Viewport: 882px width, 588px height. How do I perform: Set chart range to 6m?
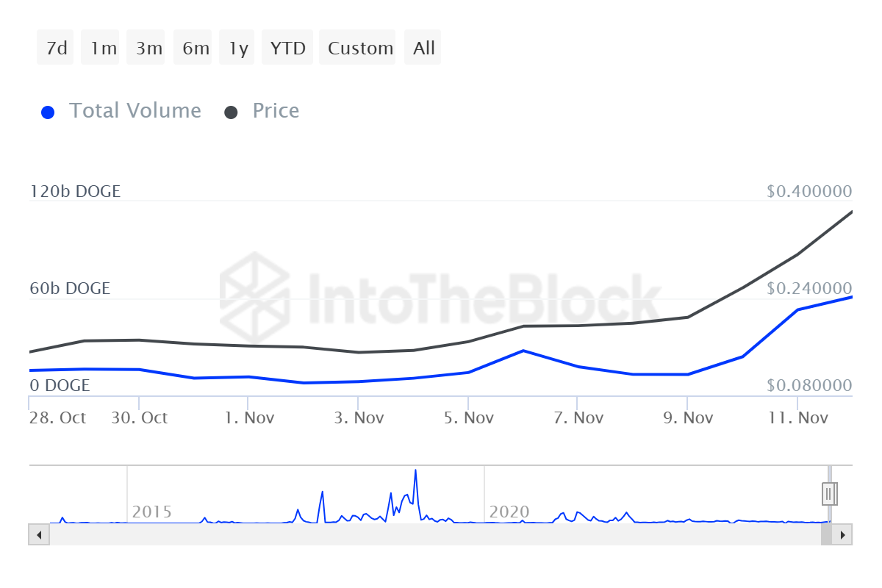(196, 49)
